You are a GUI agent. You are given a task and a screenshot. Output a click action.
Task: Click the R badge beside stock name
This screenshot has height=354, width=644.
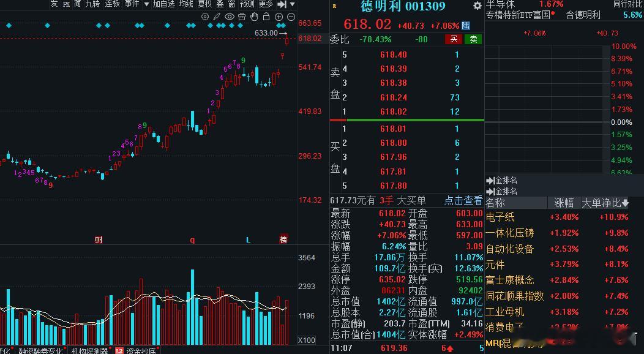coord(334,6)
